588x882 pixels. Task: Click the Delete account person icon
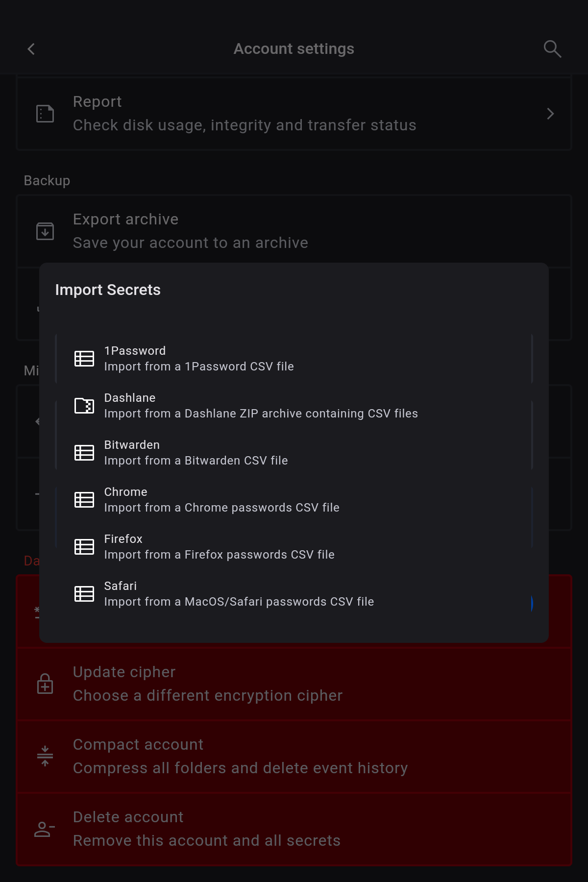(x=45, y=829)
